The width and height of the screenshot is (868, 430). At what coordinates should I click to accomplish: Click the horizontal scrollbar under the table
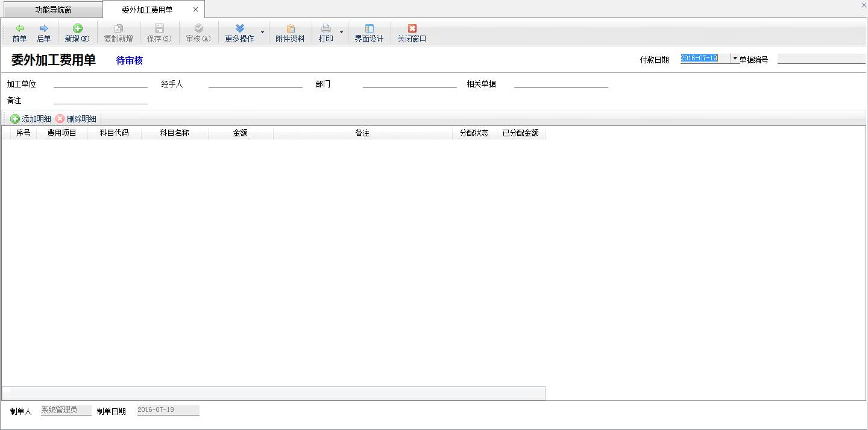tap(274, 393)
